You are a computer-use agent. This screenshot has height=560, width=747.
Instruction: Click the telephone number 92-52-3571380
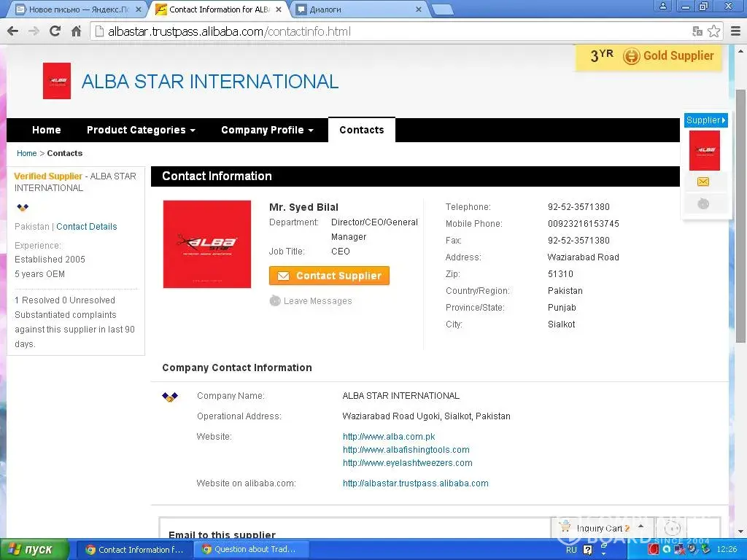[x=578, y=207]
